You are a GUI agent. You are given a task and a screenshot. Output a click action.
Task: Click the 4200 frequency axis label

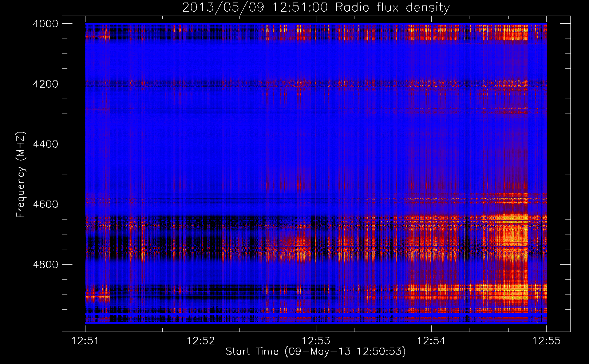46,84
